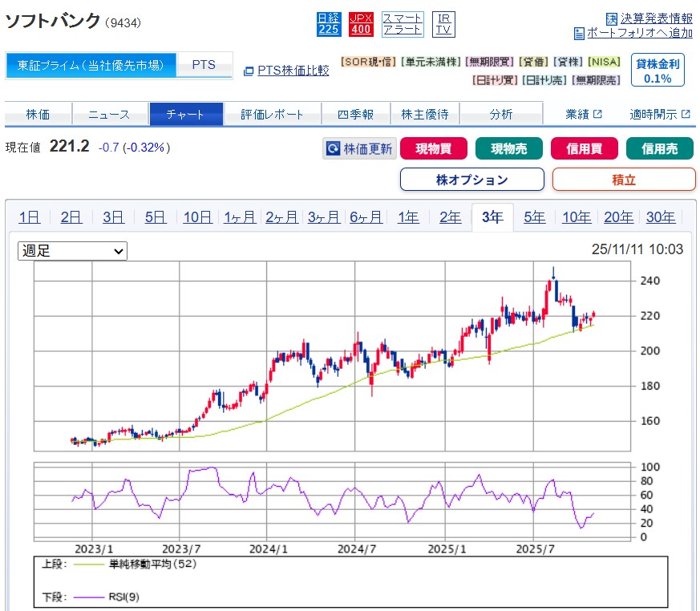The width and height of the screenshot is (700, 611).
Task: Switch to the ニュース tab
Action: 109,115
